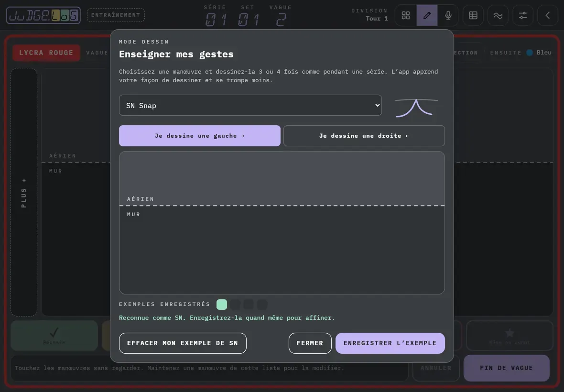Image resolution: width=564 pixels, height=392 pixels.
Task: Click the Fermer button
Action: [310, 343]
